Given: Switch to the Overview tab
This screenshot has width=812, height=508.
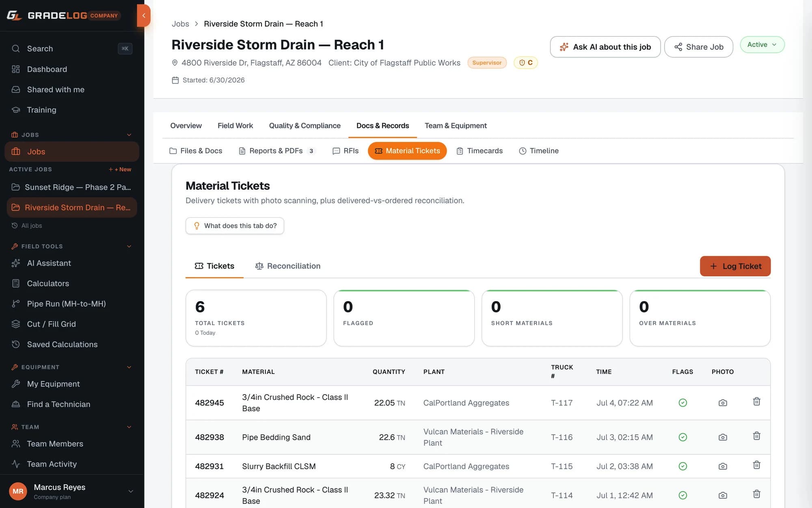Looking at the screenshot, I should (x=186, y=126).
